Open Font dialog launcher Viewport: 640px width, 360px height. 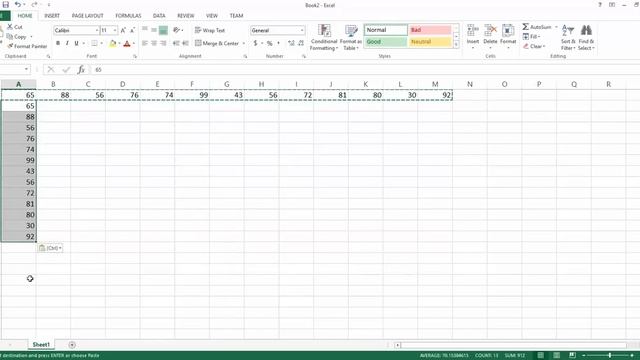(135, 56)
